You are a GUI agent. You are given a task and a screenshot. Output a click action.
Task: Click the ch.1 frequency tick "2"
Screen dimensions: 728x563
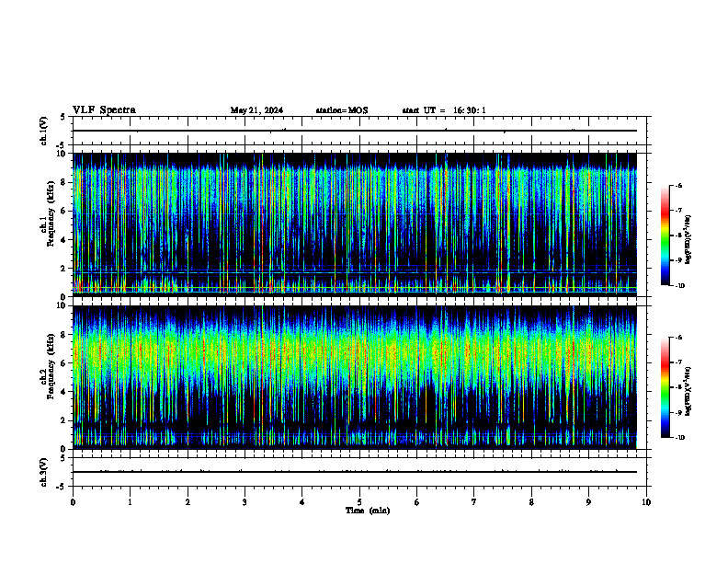click(x=64, y=269)
